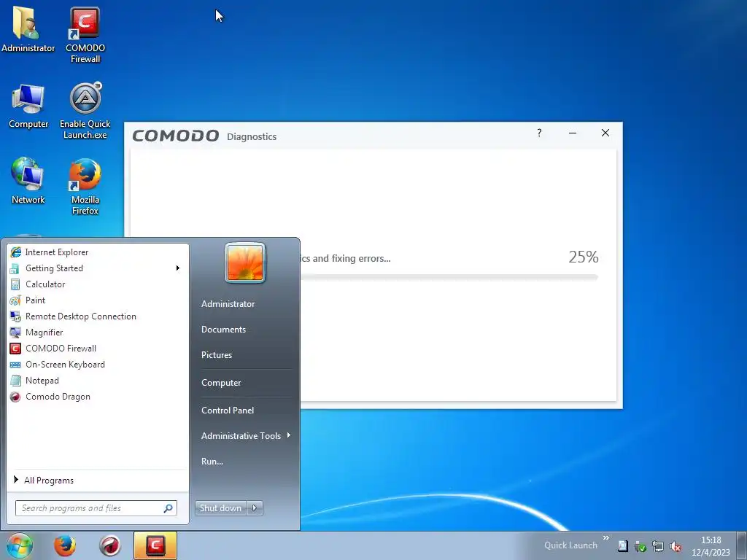The height and width of the screenshot is (560, 747).
Task: Open Paint from the Start menu
Action: 98,300
